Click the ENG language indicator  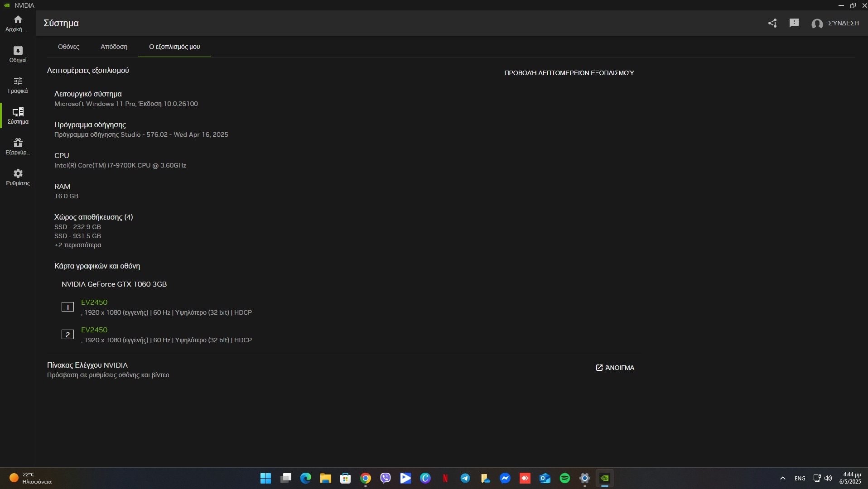[x=800, y=479]
